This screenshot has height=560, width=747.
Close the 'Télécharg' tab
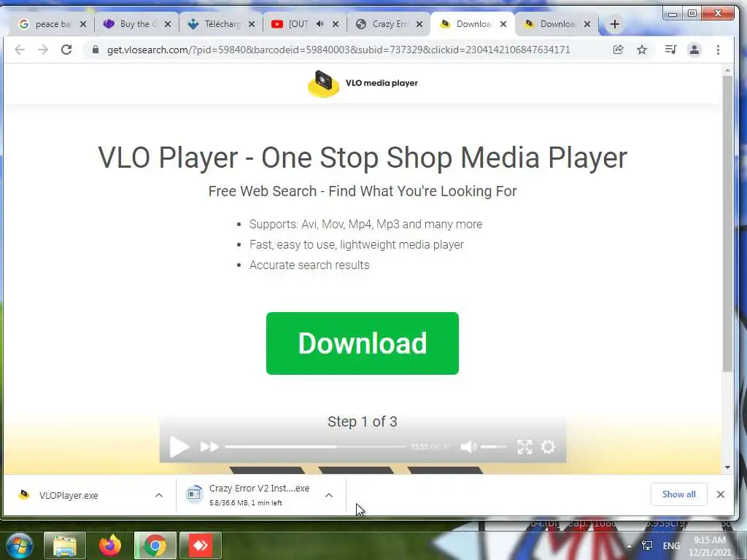(252, 24)
